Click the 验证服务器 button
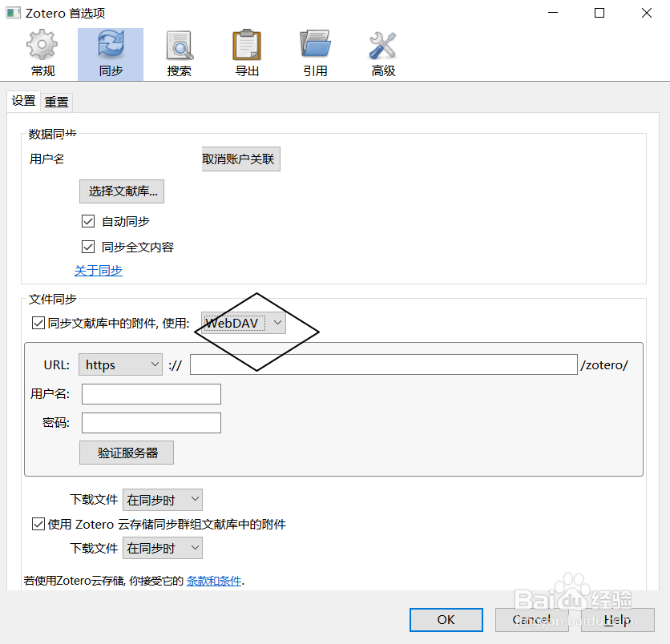 [127, 453]
